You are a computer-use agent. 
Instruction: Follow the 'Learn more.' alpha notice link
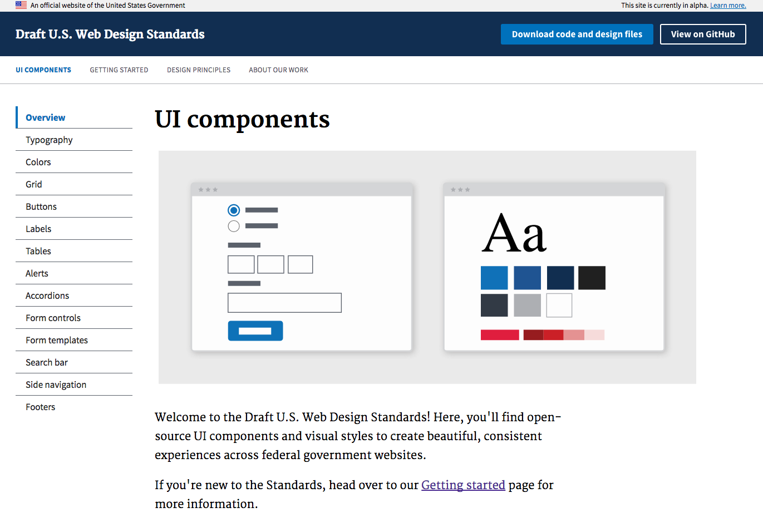tap(728, 6)
